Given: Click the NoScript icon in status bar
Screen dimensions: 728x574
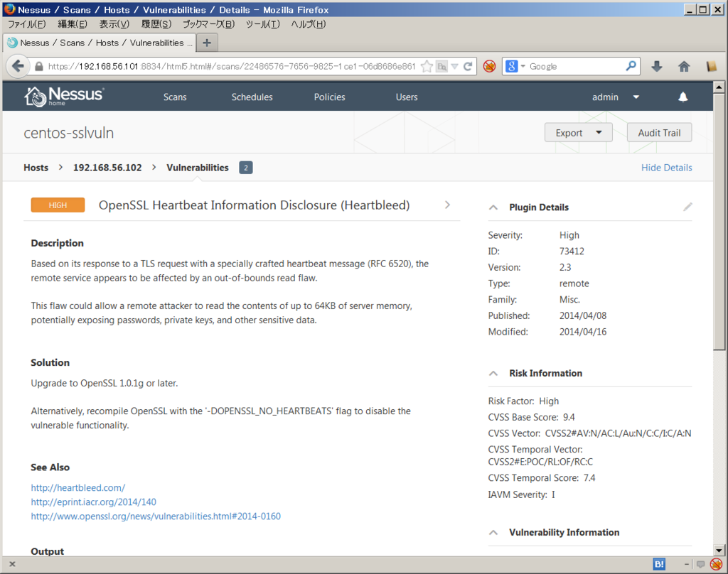Looking at the screenshot, I should point(716,564).
